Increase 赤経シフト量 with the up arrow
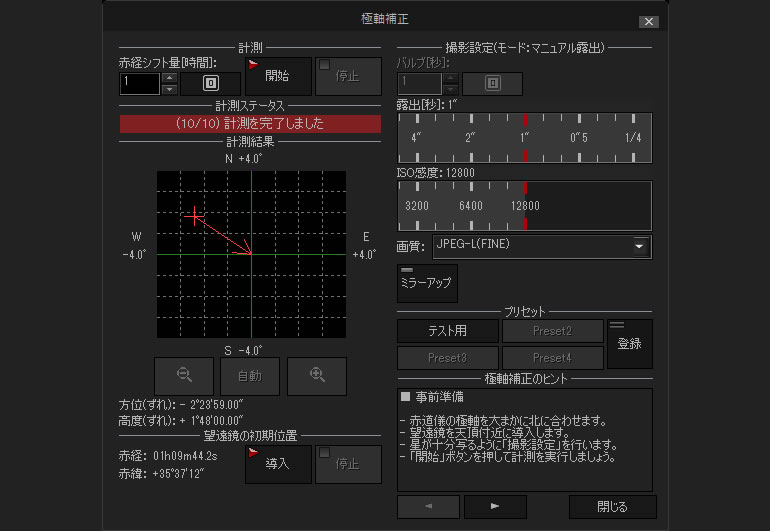 170,77
